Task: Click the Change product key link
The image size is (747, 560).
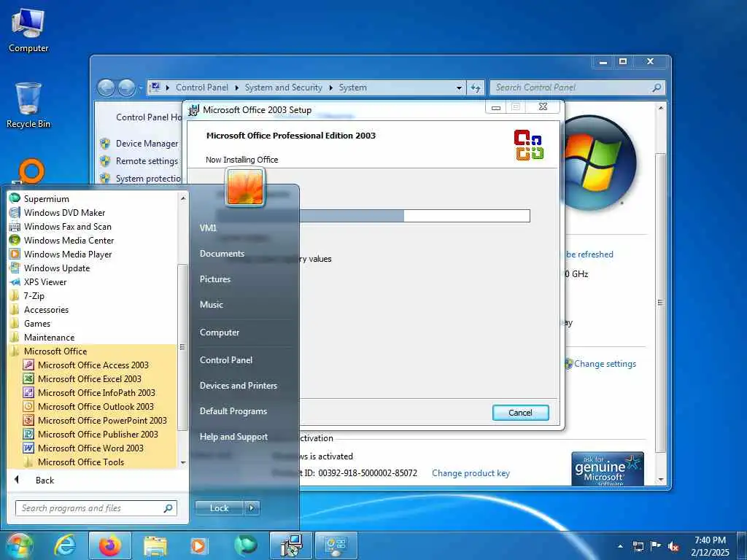Action: 471,472
